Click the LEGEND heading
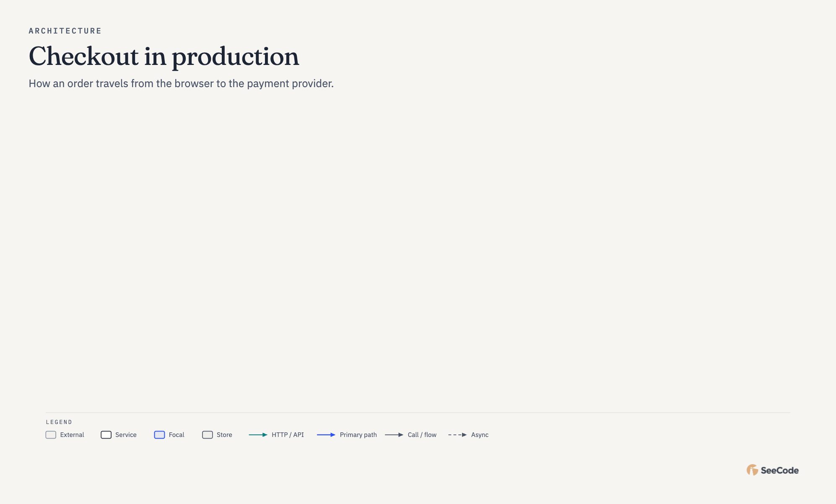Screen dimensions: 836x504 [x=59, y=422]
